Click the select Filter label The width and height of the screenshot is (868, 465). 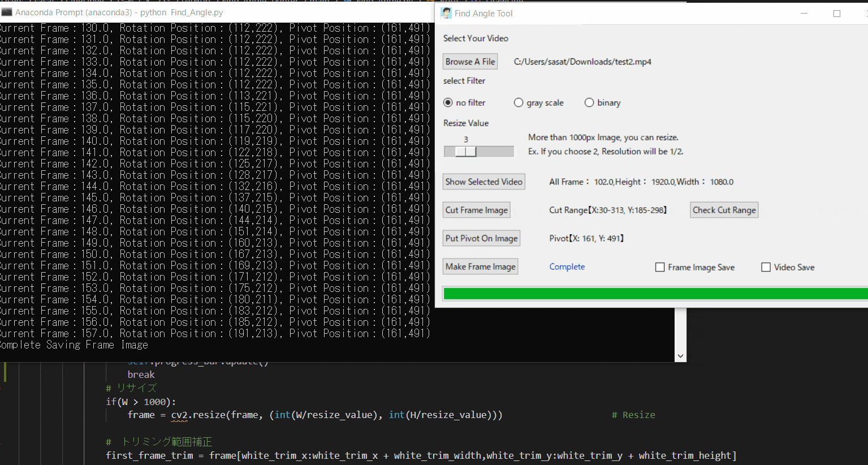click(x=464, y=81)
